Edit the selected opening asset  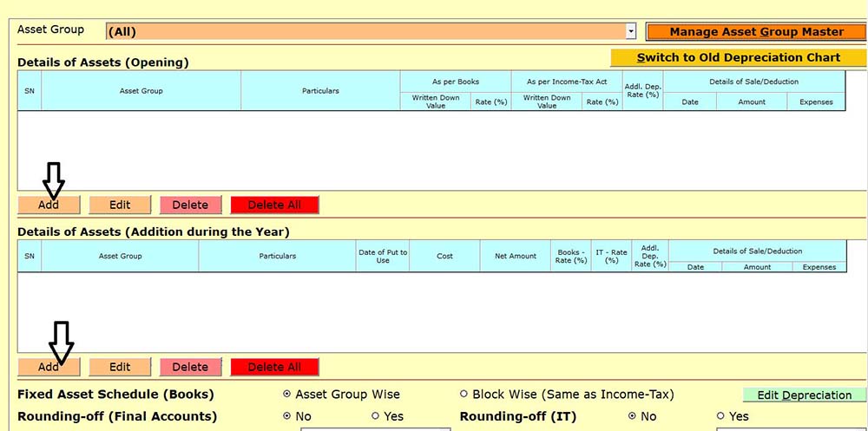120,205
